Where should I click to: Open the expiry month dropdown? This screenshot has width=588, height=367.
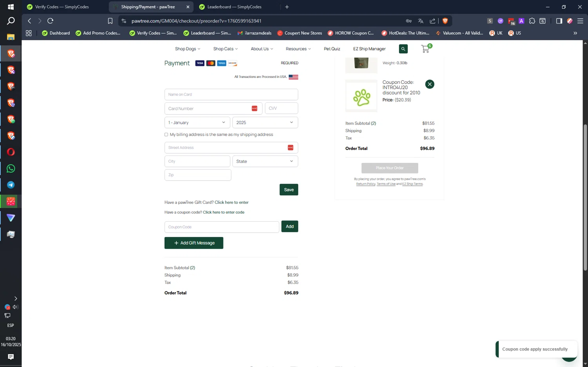click(198, 123)
